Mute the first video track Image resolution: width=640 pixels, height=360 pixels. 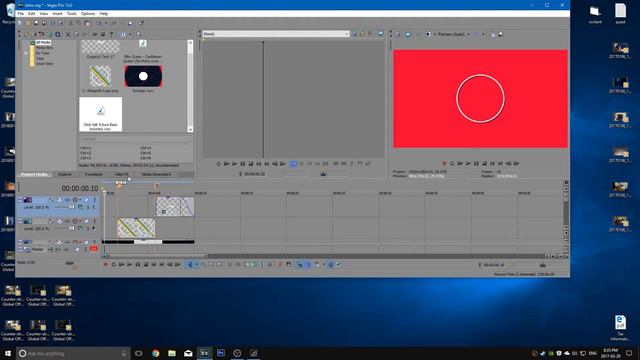coord(87,200)
